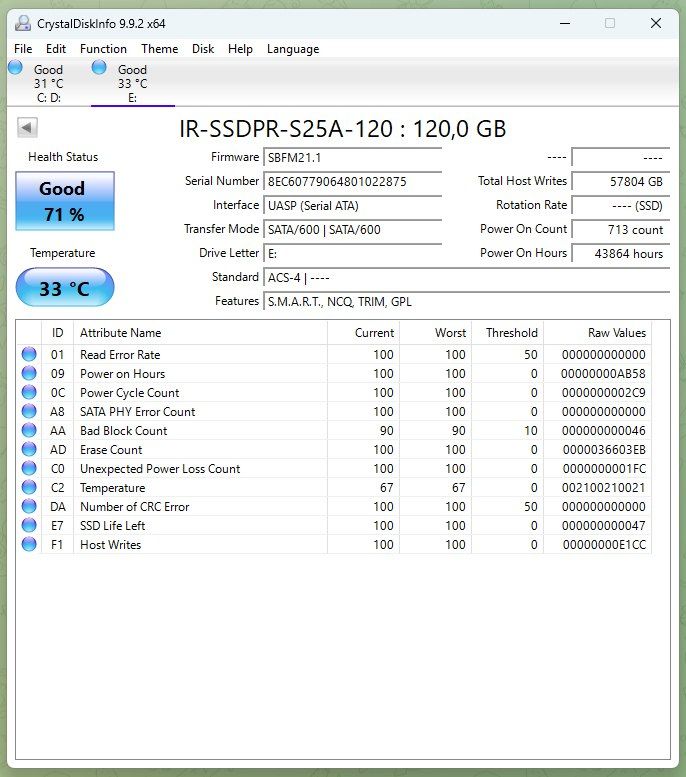The image size is (686, 777).
Task: Click status orb for SSD Life Left
Action: point(29,525)
